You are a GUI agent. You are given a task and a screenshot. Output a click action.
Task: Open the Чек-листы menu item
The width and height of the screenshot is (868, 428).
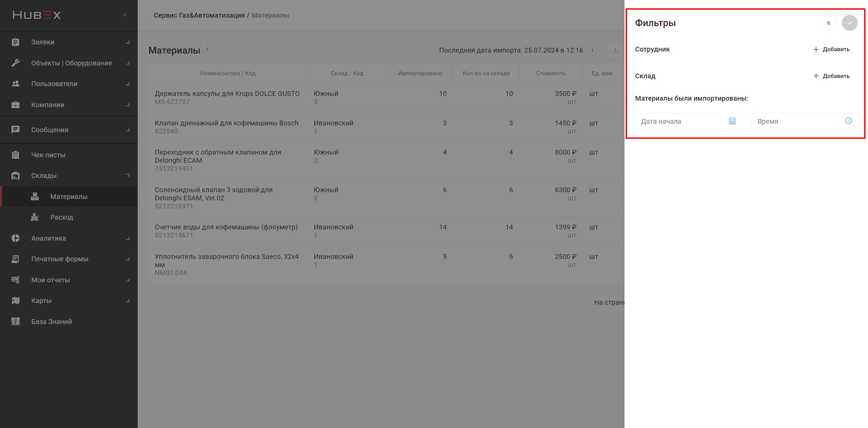pyautogui.click(x=48, y=155)
